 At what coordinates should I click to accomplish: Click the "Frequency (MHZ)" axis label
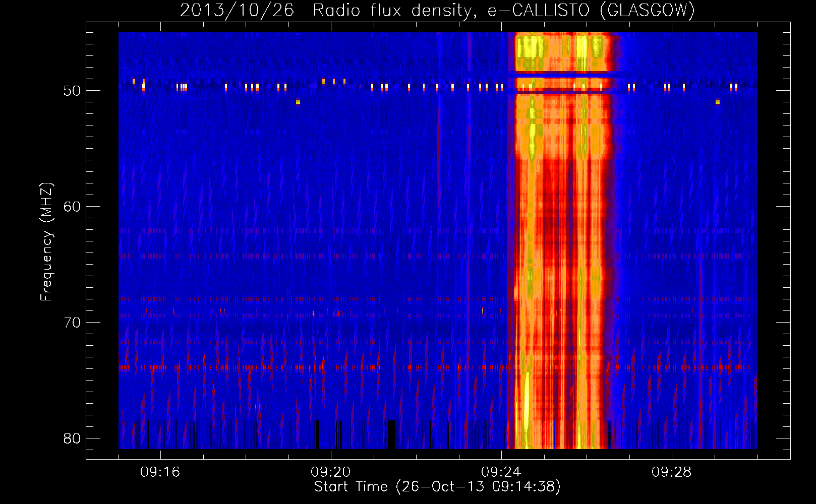pos(46,241)
